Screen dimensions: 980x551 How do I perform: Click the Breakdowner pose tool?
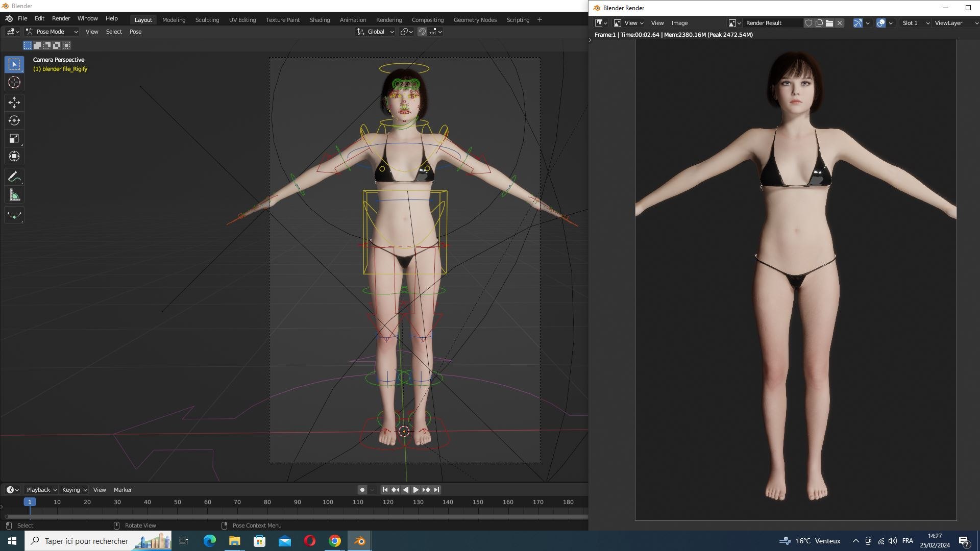point(14,215)
